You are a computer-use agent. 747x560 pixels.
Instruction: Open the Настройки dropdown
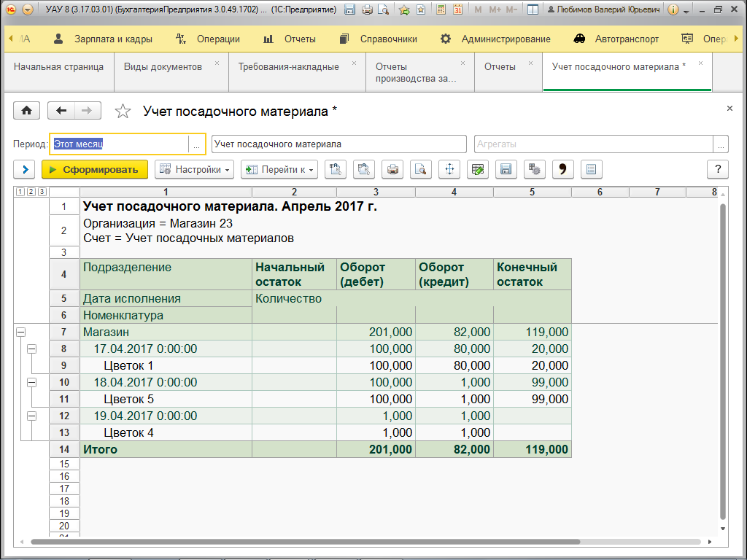[194, 169]
